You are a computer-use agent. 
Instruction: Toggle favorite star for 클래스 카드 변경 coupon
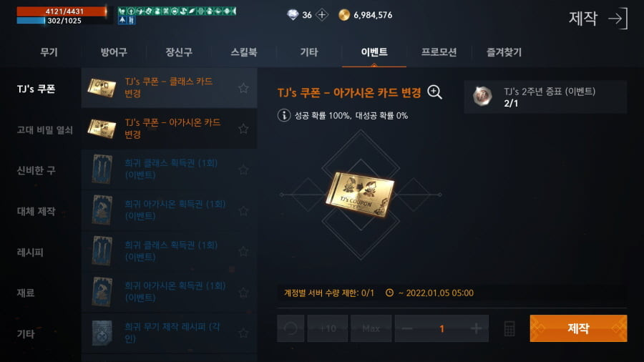click(x=243, y=88)
